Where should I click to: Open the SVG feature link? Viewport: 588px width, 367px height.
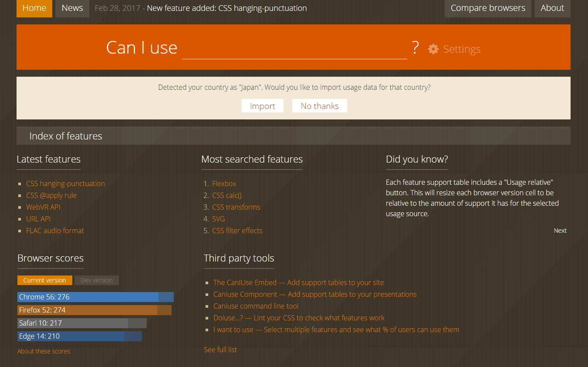point(219,219)
